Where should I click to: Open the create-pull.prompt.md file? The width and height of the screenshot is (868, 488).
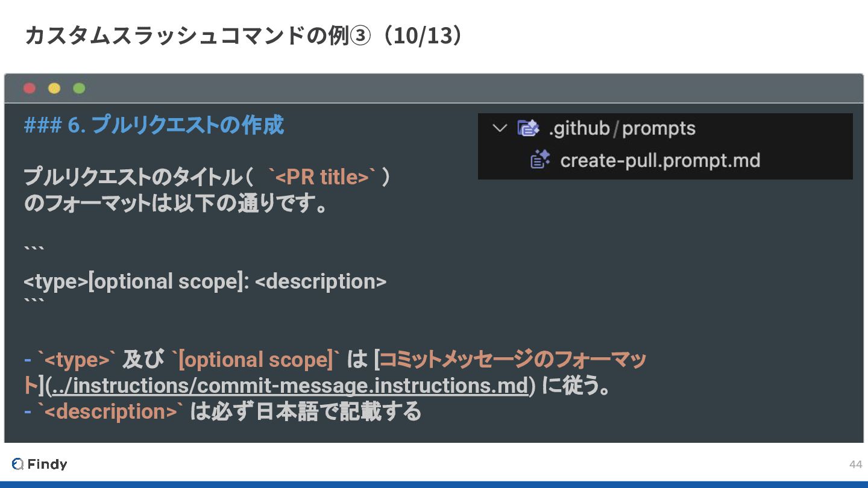(660, 160)
